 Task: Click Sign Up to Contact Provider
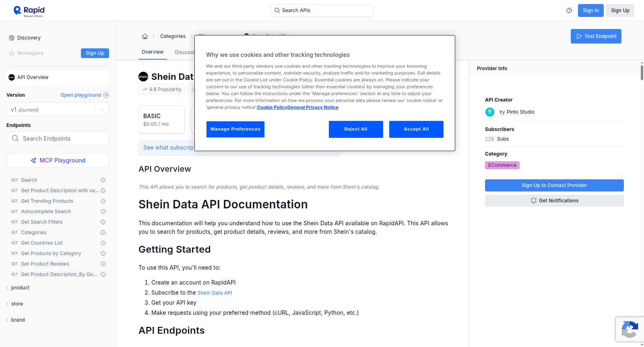pyautogui.click(x=554, y=185)
